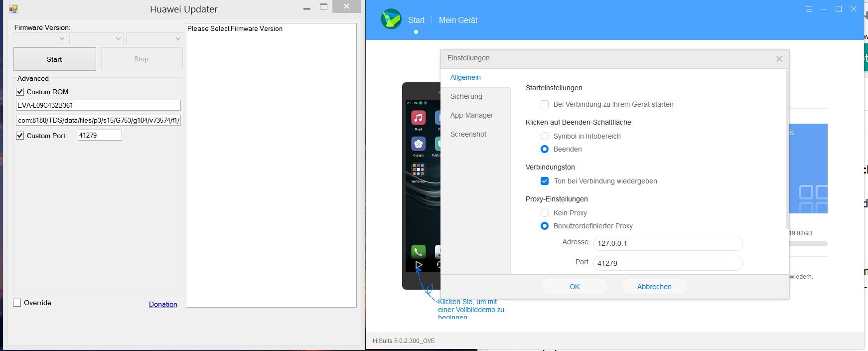
Task: Open the Screenshot settings tab
Action: click(468, 134)
